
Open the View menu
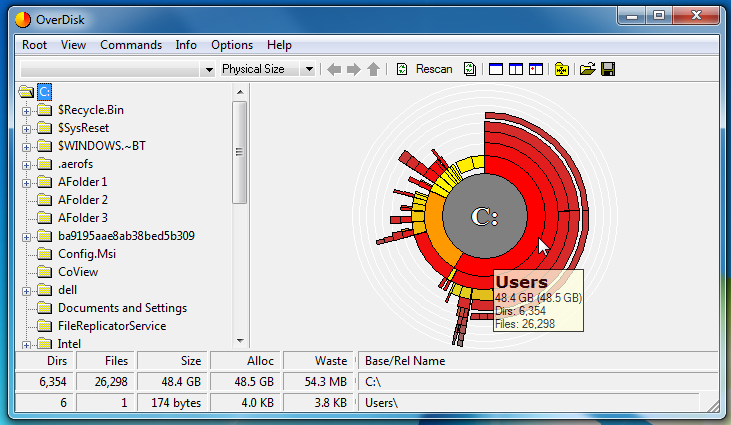(73, 45)
